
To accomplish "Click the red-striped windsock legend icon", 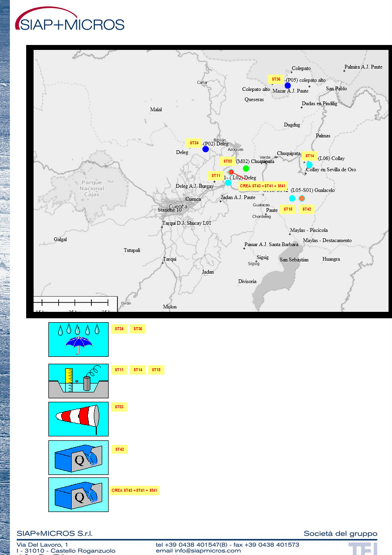I will 78,419.
